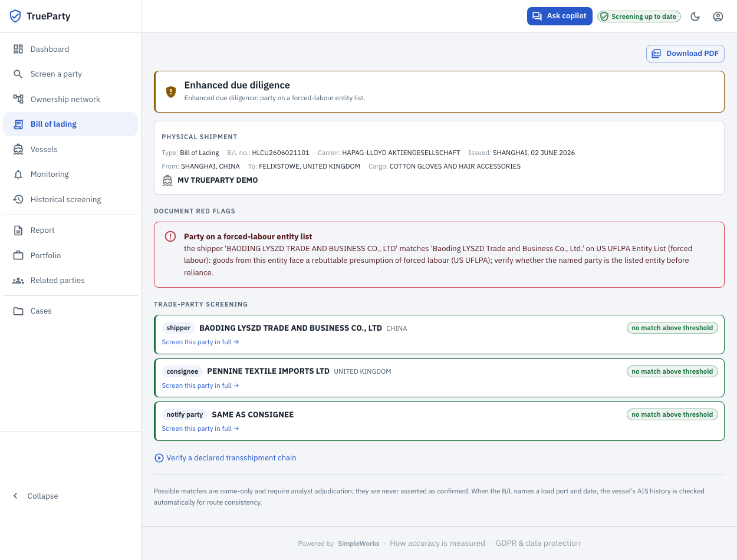Select Bill of lading in sidebar
737x560 pixels.
[70, 124]
